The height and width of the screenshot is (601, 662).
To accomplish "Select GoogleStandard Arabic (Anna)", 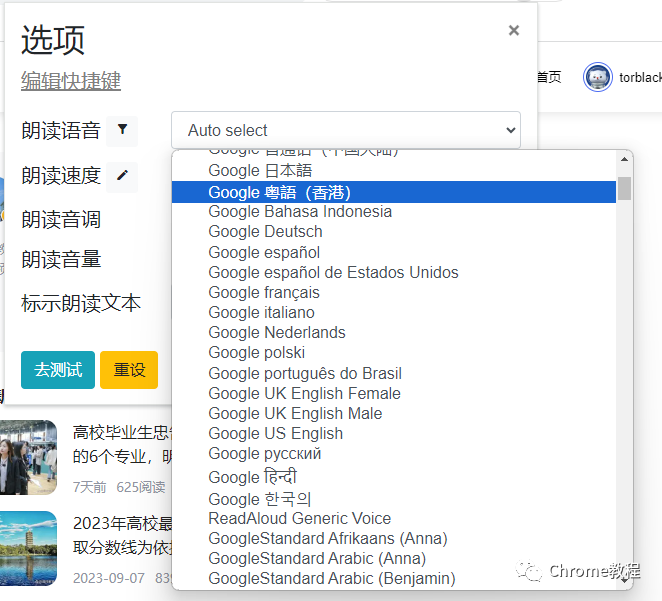I will [394, 558].
